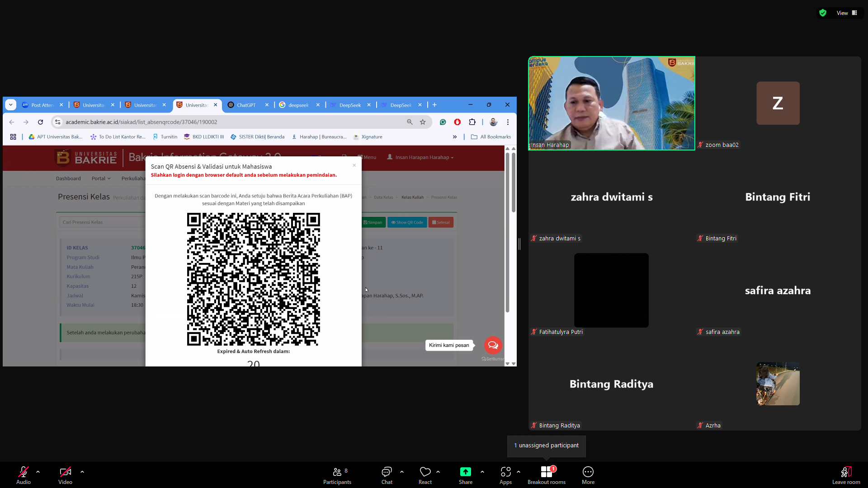Show the hidden bookmarks overflow chevron
The image size is (868, 488).
(x=455, y=137)
